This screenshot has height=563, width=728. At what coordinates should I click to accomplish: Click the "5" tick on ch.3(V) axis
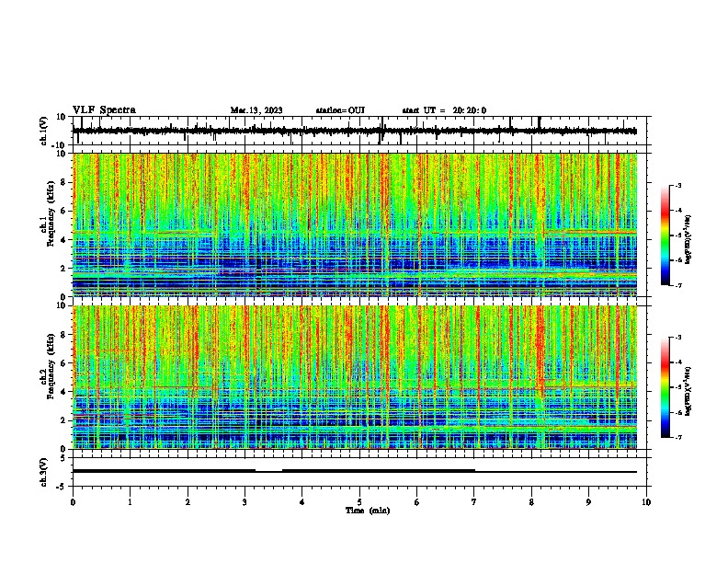[x=63, y=458]
